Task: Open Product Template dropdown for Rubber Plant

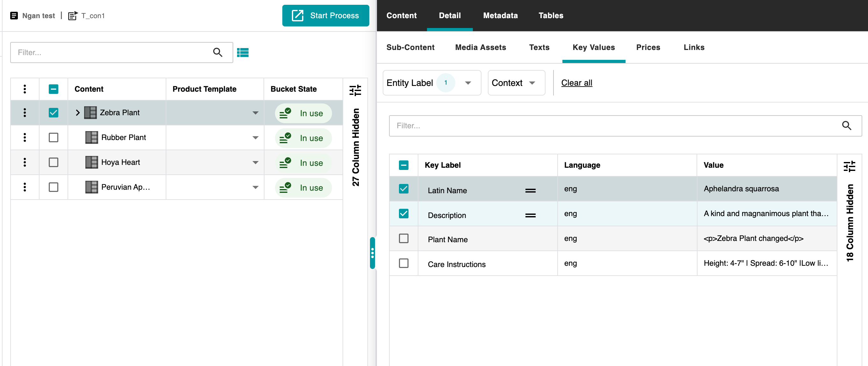Action: pyautogui.click(x=256, y=137)
